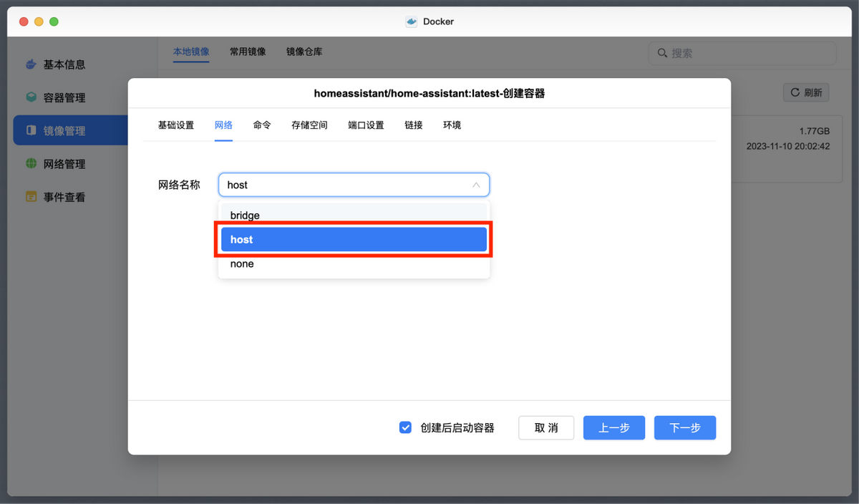Click the 1.77GB image size
This screenshot has height=504, width=859.
click(815, 131)
